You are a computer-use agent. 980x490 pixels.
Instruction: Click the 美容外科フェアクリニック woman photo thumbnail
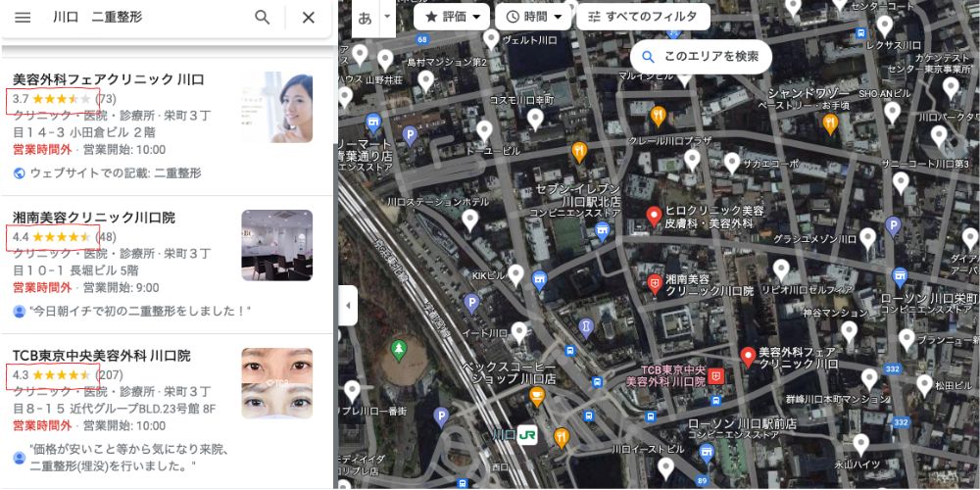point(277,107)
